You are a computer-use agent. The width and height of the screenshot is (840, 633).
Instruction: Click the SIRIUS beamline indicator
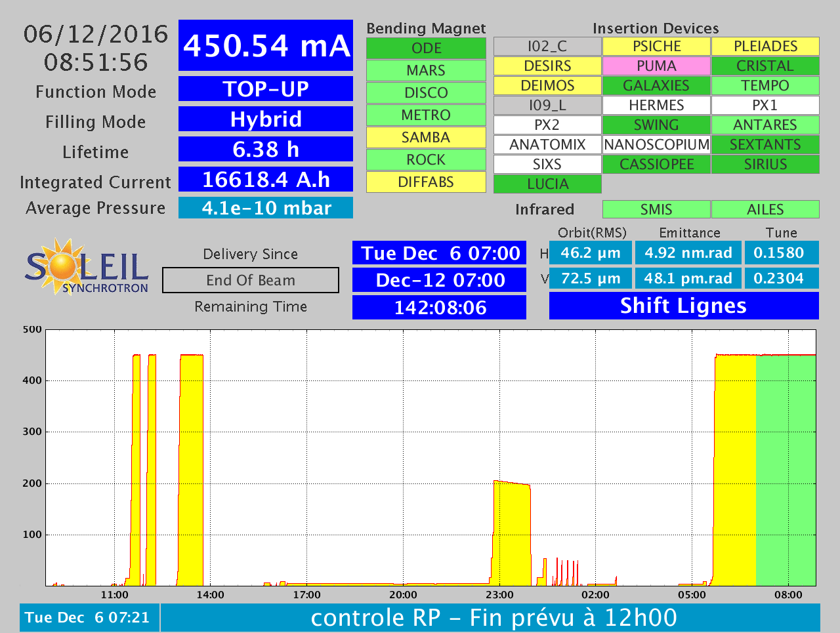(x=765, y=165)
